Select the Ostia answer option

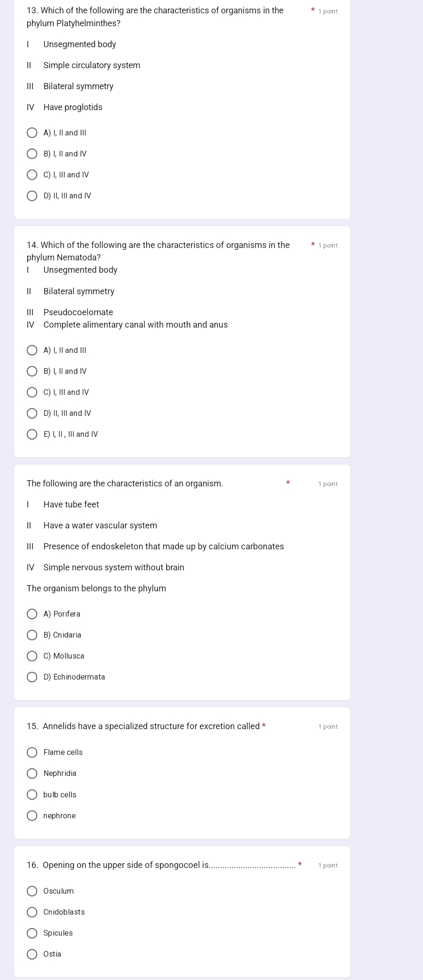pyautogui.click(x=32, y=954)
